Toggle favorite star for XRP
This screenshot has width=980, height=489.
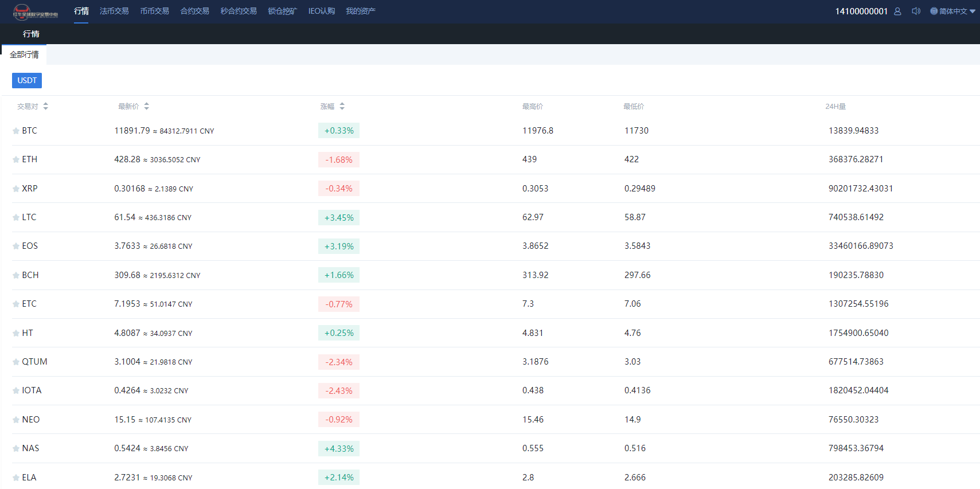[16, 189]
